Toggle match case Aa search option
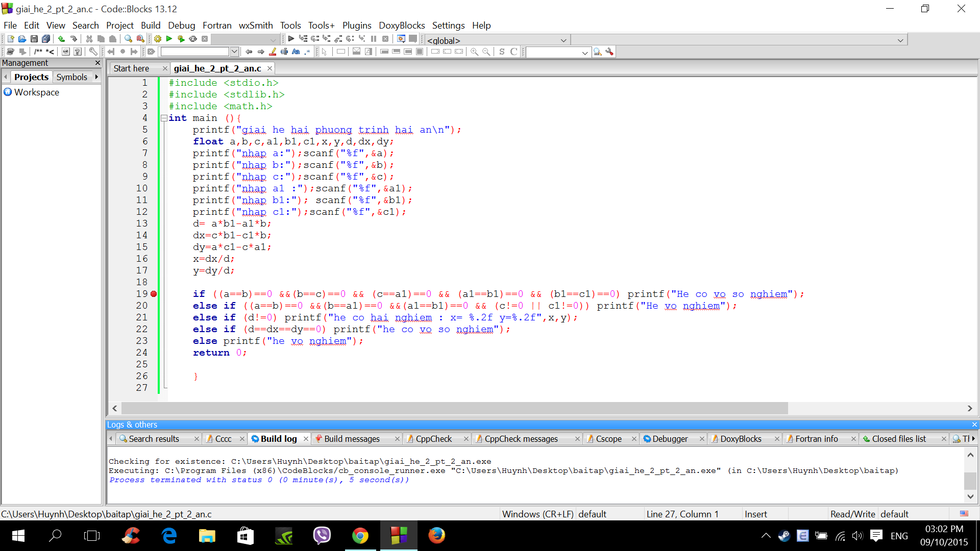Viewport: 980px width, 551px height. coord(296,52)
